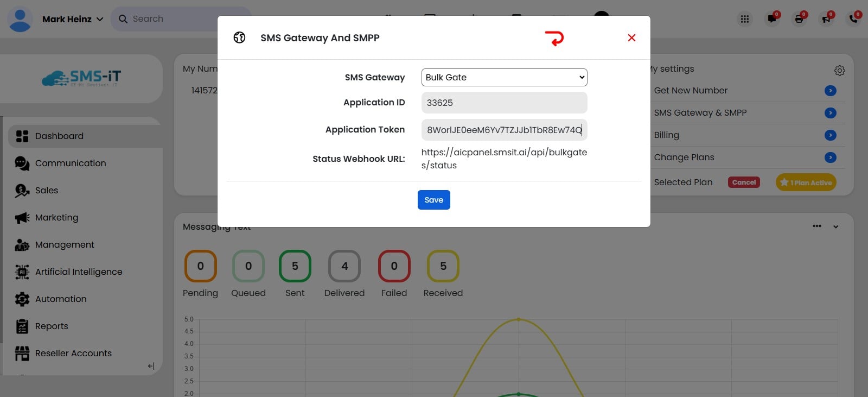Click the Reseller Accounts store icon
The height and width of the screenshot is (397, 868).
pos(22,354)
